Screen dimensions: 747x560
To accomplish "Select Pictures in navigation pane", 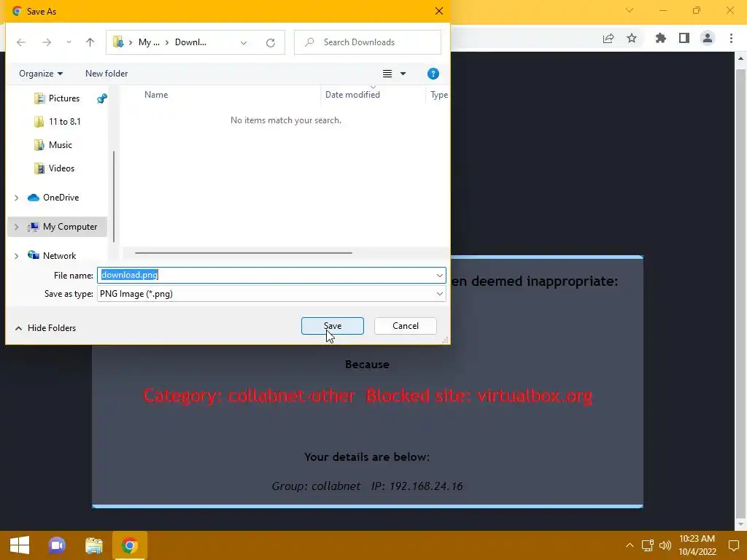I will click(64, 98).
